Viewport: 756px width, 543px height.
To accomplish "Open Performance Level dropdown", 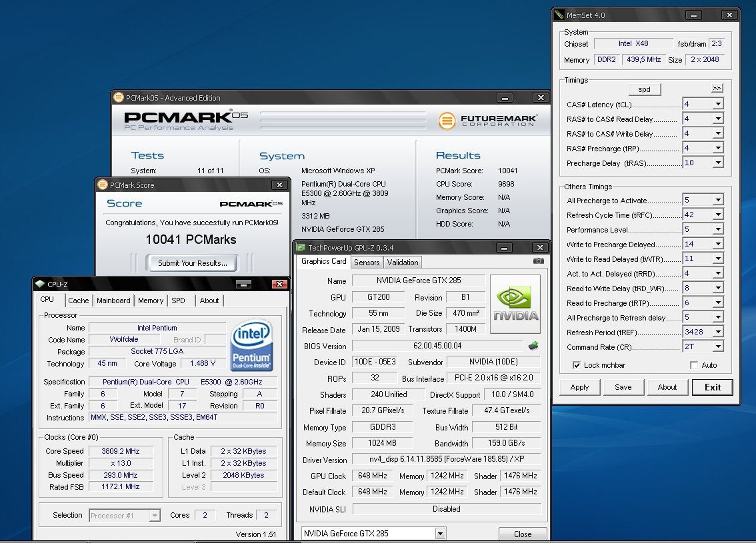I will click(x=718, y=229).
